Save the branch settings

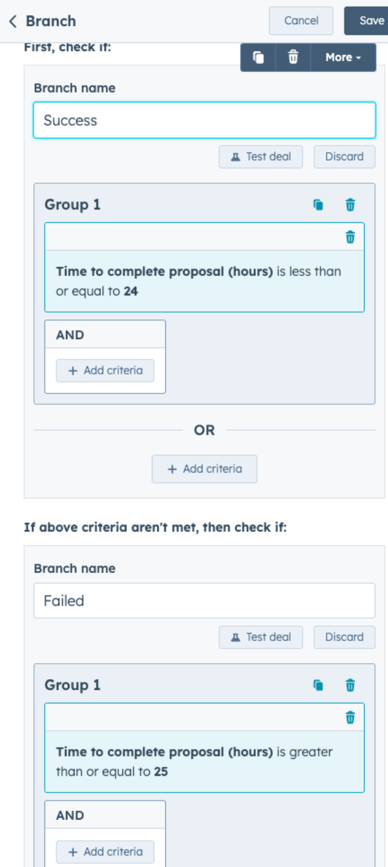(367, 21)
